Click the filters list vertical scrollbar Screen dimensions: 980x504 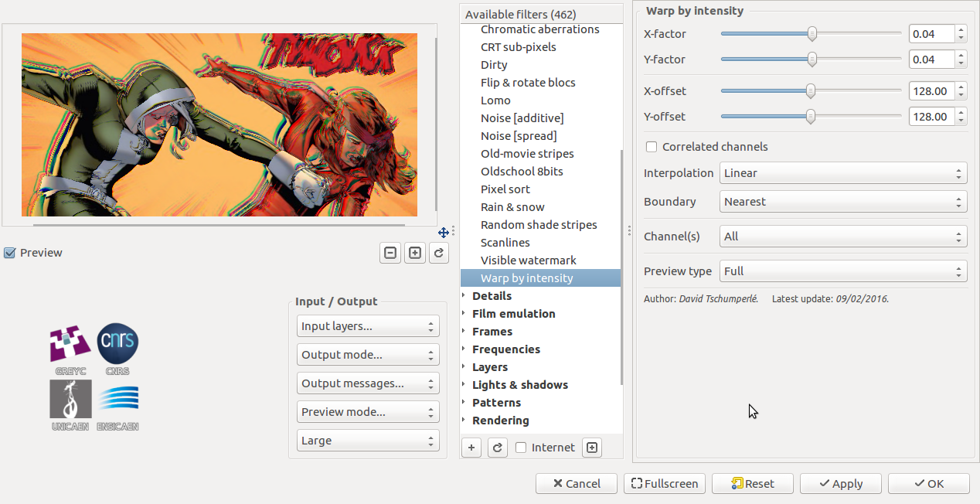621,267
